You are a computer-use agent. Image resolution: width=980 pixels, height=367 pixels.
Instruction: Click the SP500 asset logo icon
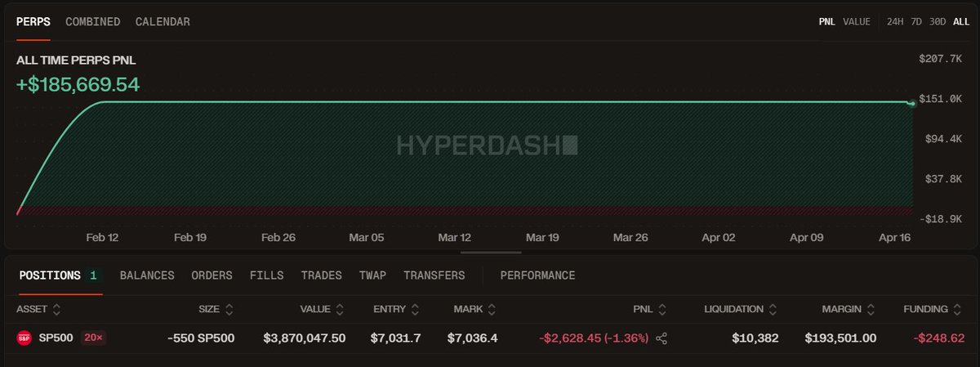pos(24,338)
